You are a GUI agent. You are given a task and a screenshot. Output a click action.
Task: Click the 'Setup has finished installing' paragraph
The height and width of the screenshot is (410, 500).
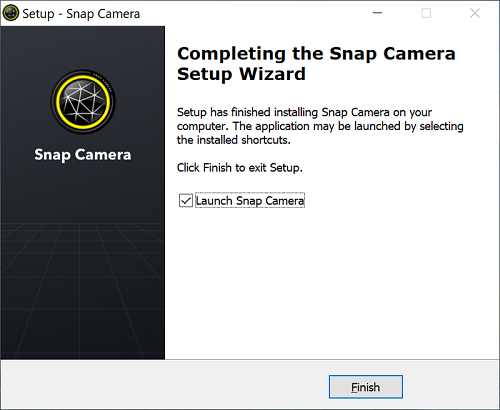pos(320,126)
